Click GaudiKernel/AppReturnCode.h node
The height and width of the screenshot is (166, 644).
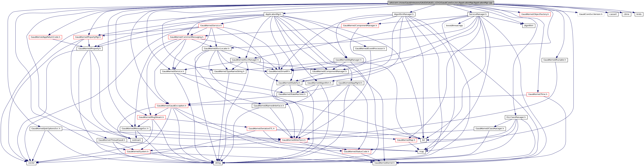click(x=45, y=37)
